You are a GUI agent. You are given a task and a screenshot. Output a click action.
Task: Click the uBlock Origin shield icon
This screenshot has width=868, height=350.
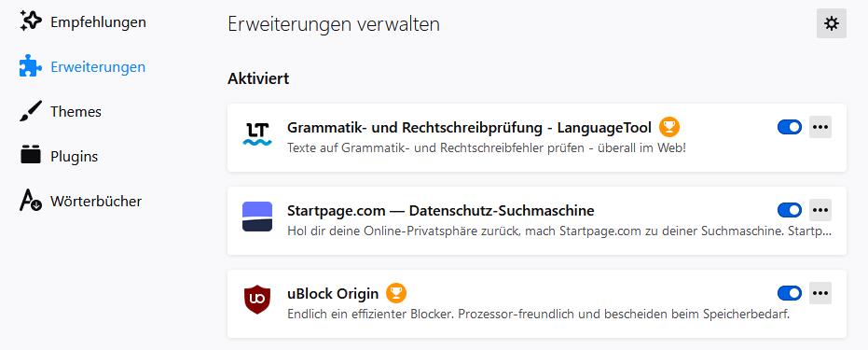coord(257,300)
